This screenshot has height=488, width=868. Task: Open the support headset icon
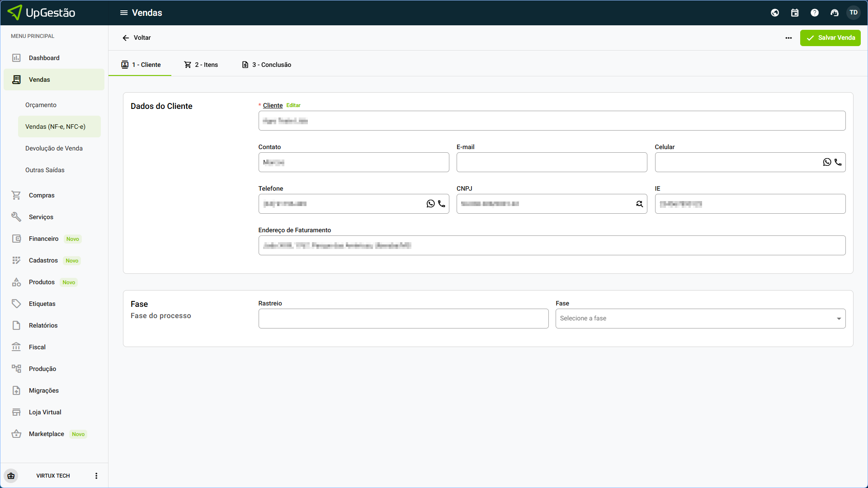[835, 13]
